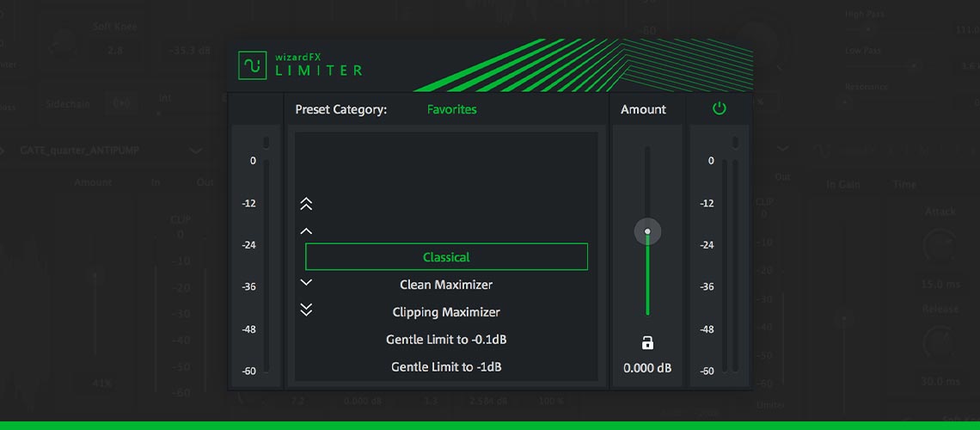Click the wizardFX Limiter logo icon
Screen dimensions: 980x430
(253, 65)
